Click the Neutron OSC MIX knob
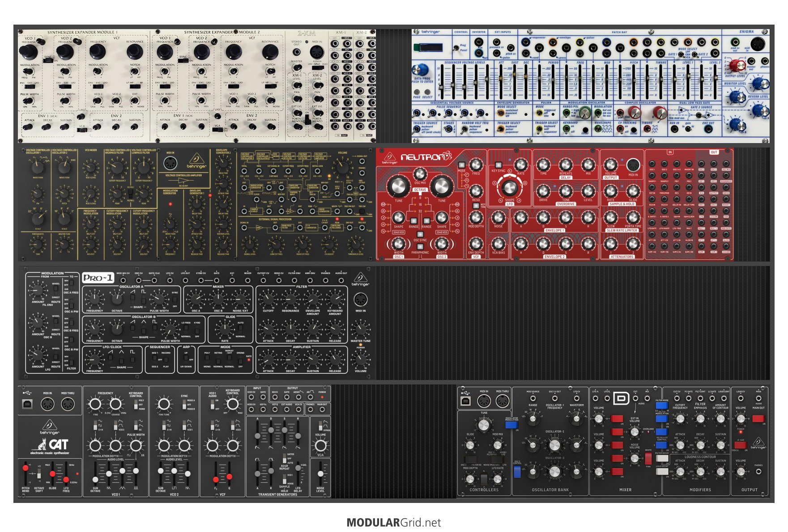 (420, 173)
